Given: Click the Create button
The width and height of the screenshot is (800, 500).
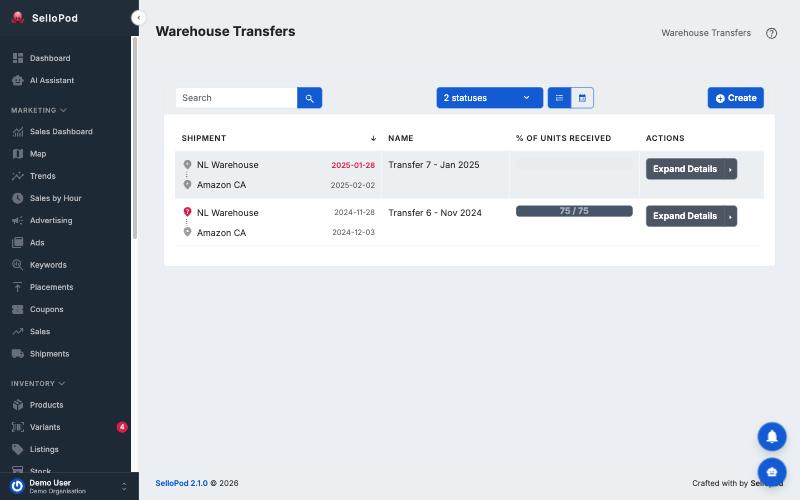Looking at the screenshot, I should click(x=735, y=98).
